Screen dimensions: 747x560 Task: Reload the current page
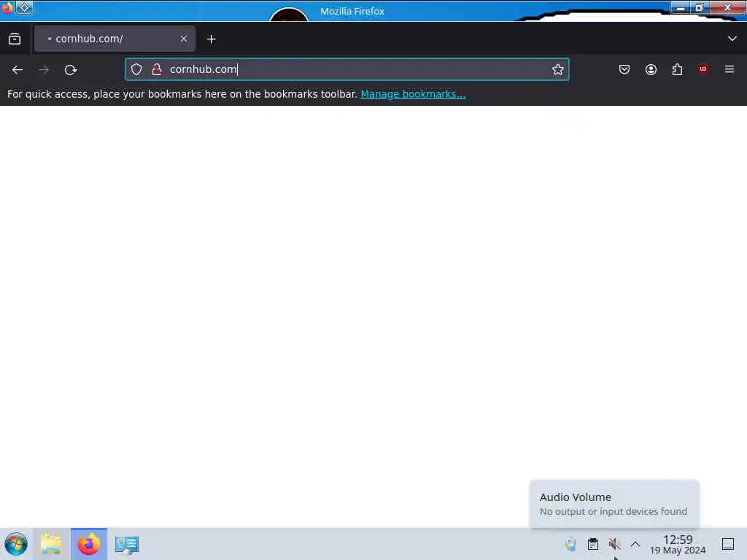click(71, 70)
